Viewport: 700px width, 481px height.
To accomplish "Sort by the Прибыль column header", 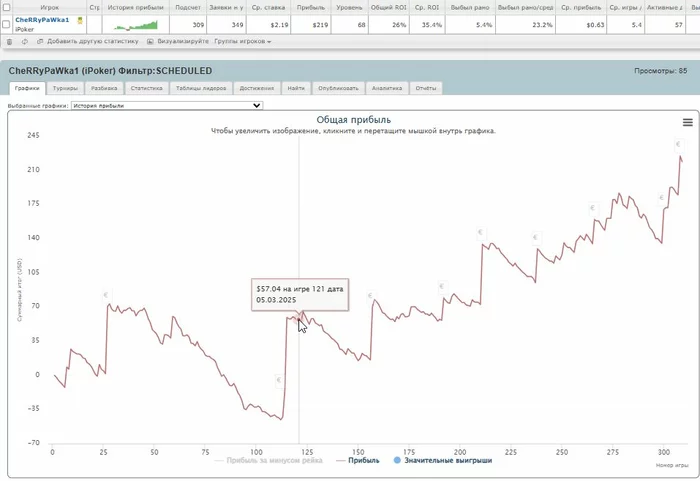I will [x=311, y=8].
